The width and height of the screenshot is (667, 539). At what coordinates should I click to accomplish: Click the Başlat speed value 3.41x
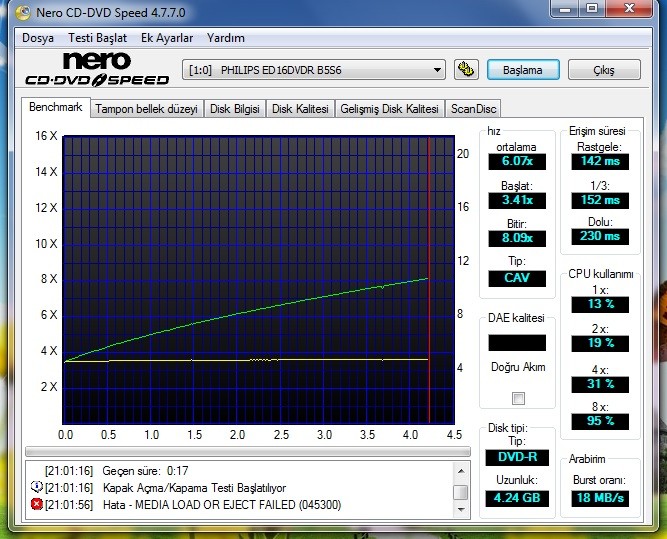point(517,200)
